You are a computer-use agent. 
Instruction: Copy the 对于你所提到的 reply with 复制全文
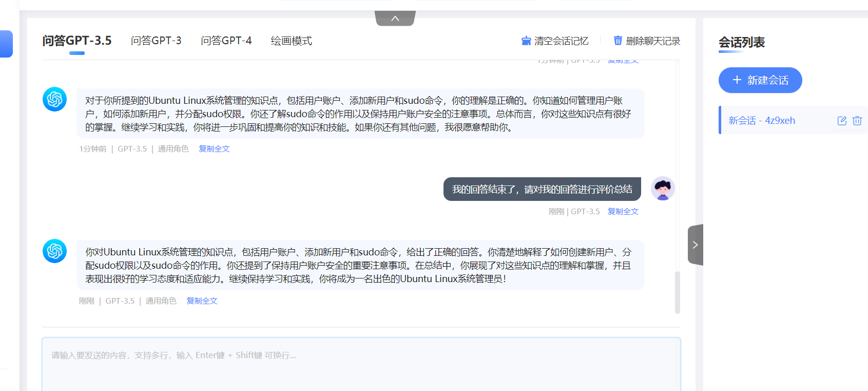click(214, 148)
